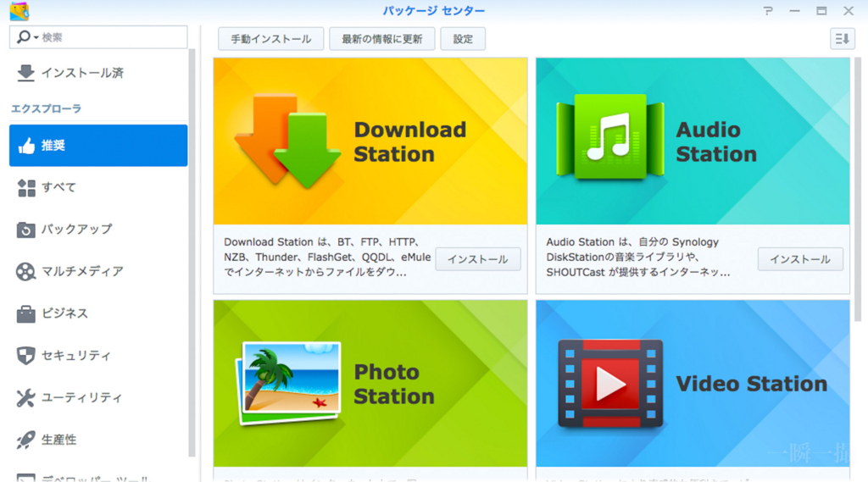Open the Business (ビジネス) category

point(98,313)
